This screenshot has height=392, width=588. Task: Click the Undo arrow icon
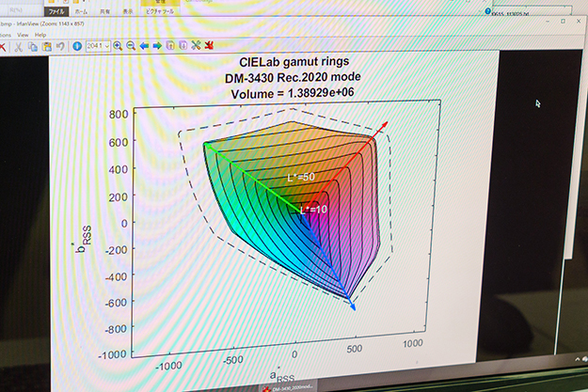[58, 45]
